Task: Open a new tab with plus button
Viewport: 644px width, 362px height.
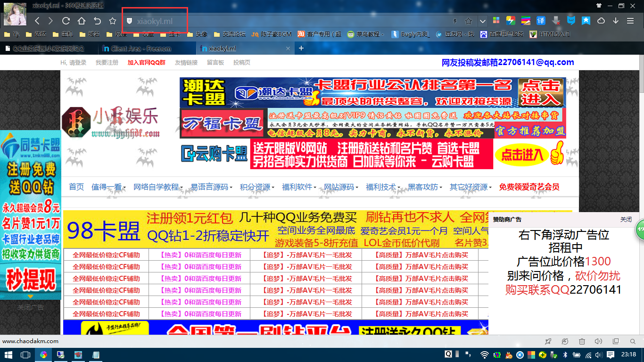Action: tap(301, 48)
